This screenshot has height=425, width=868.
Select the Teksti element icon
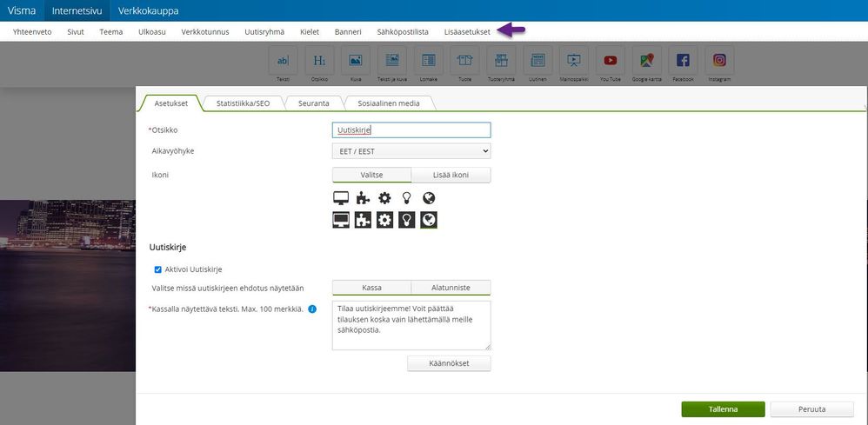coord(283,60)
